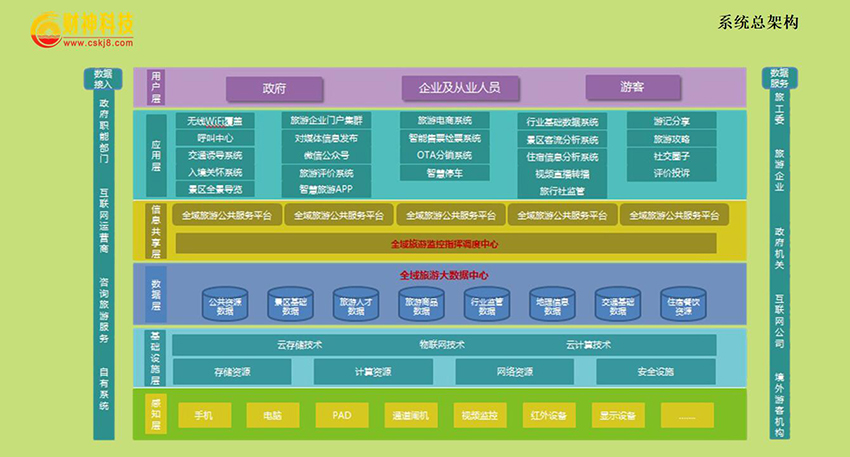Click the 手机 device box

pyautogui.click(x=204, y=415)
